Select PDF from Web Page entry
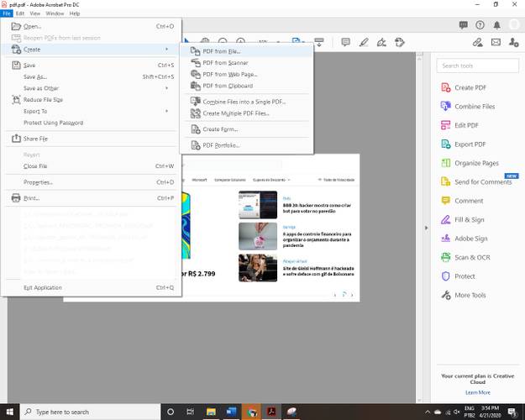The height and width of the screenshot is (420, 525). (x=246, y=74)
